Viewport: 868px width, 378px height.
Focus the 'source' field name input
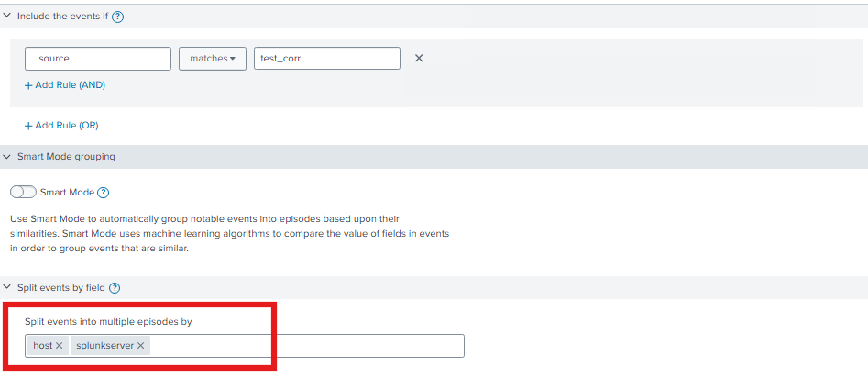tap(98, 59)
